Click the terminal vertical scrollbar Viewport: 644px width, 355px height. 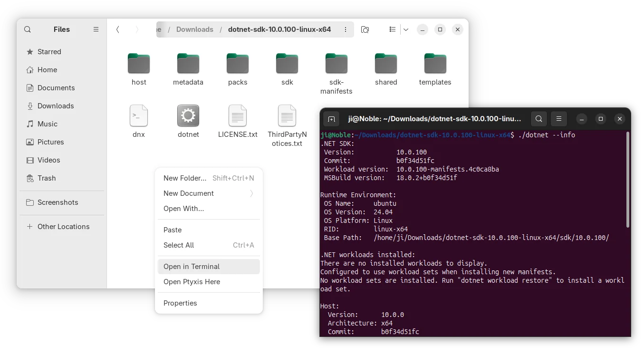pyautogui.click(x=627, y=181)
